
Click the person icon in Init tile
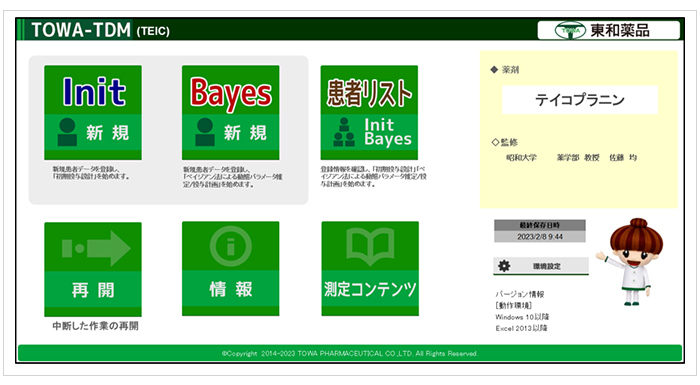[x=67, y=132]
